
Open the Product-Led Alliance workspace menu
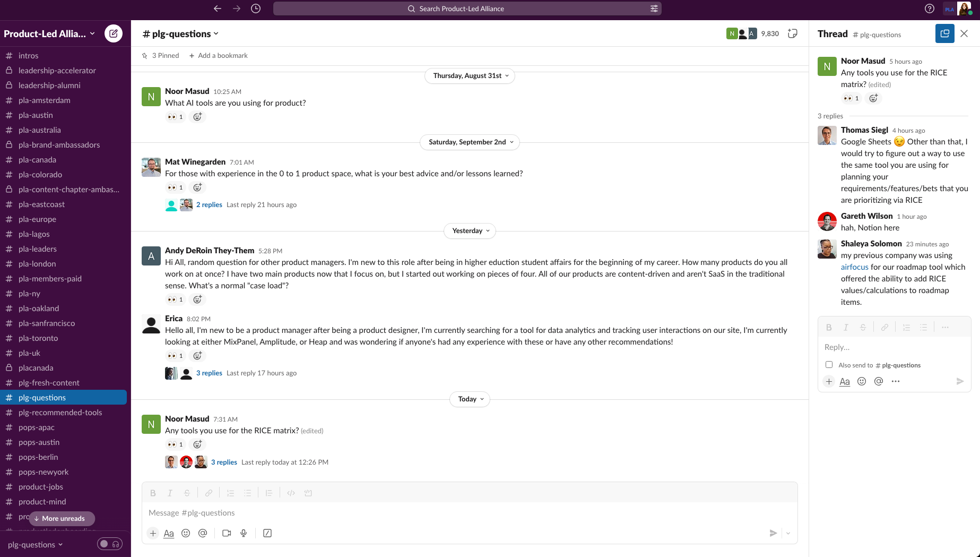(x=49, y=33)
